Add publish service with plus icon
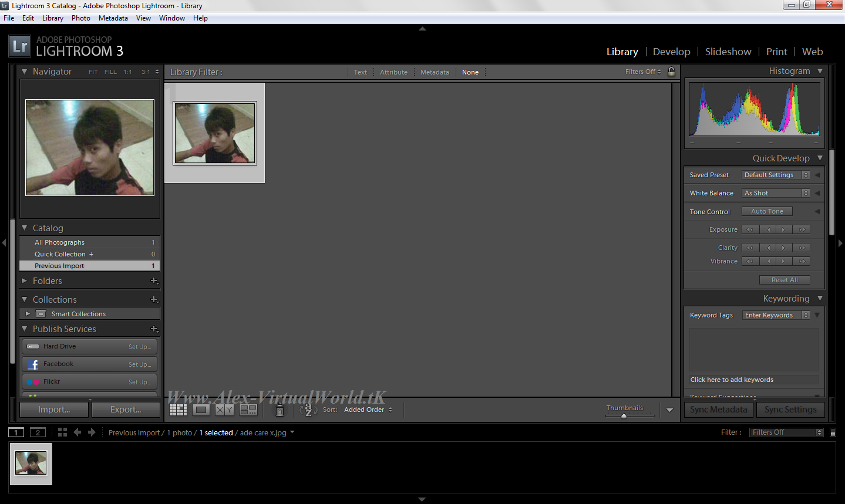The width and height of the screenshot is (845, 504). tap(154, 329)
